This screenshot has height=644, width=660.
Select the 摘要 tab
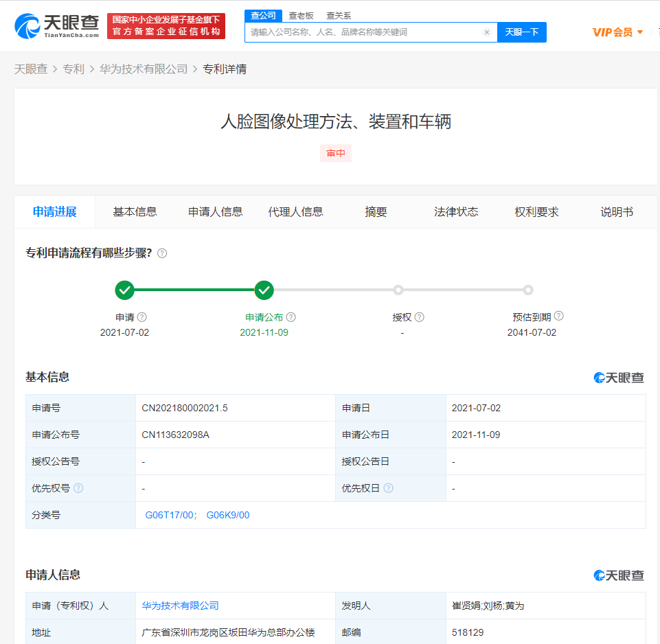point(376,211)
